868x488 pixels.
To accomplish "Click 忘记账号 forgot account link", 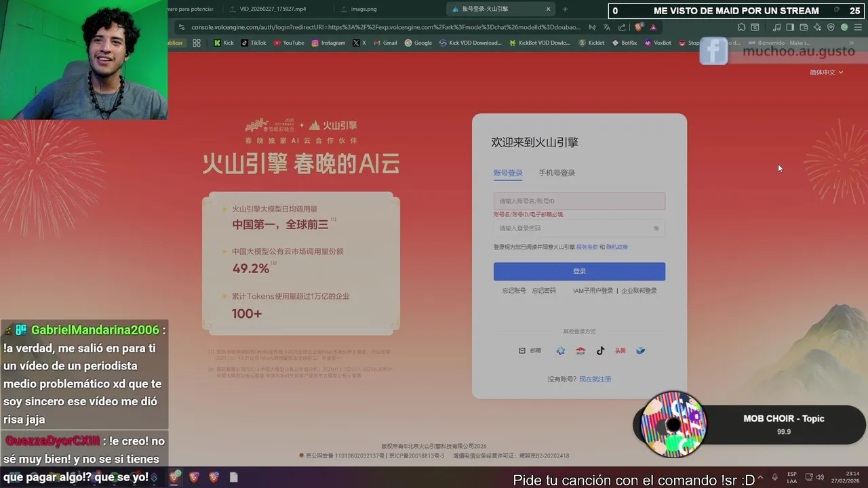I will click(513, 291).
